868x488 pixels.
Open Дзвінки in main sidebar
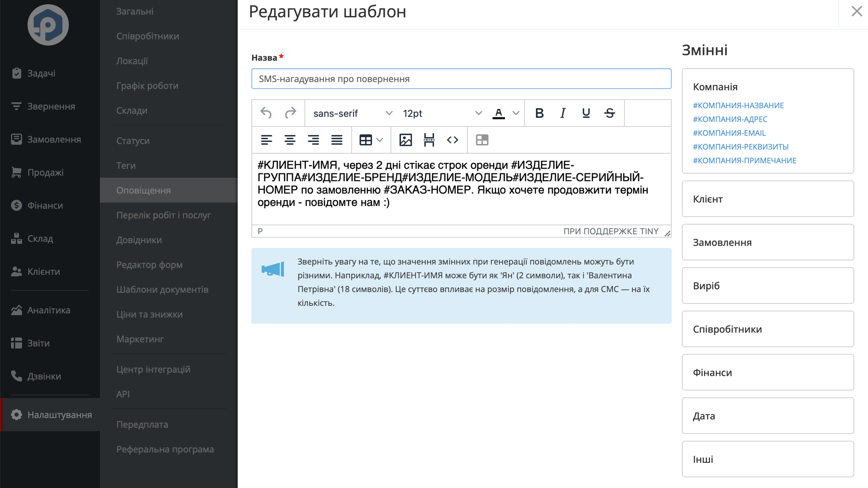point(50,376)
